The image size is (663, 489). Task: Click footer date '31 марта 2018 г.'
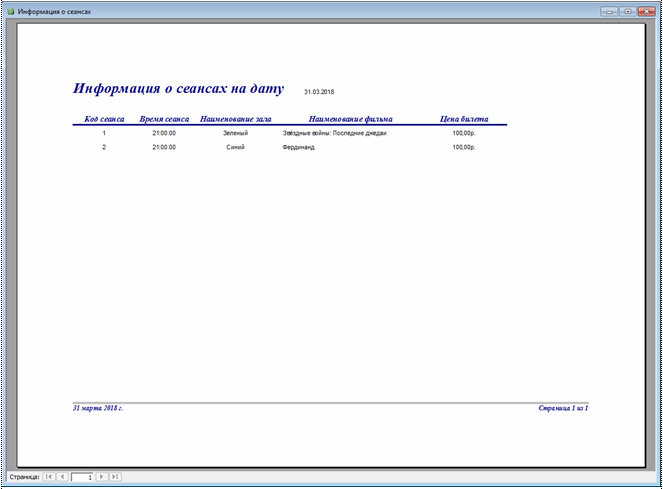[x=98, y=408]
